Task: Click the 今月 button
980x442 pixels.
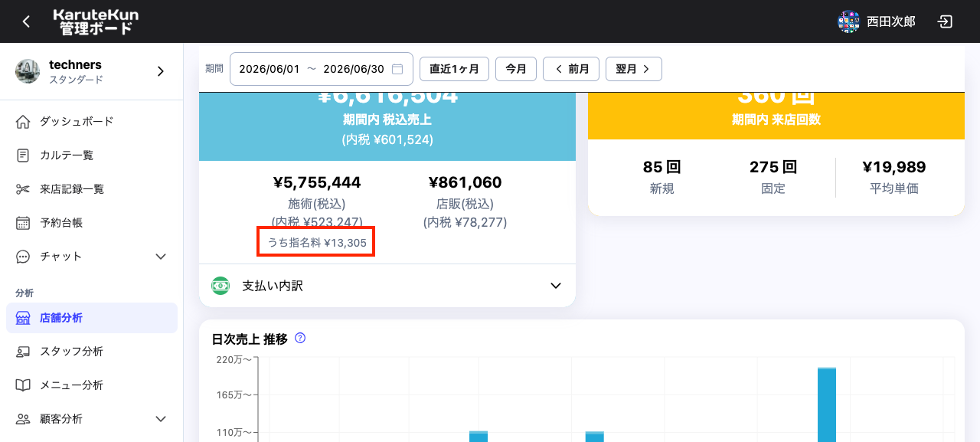Action: [x=516, y=69]
